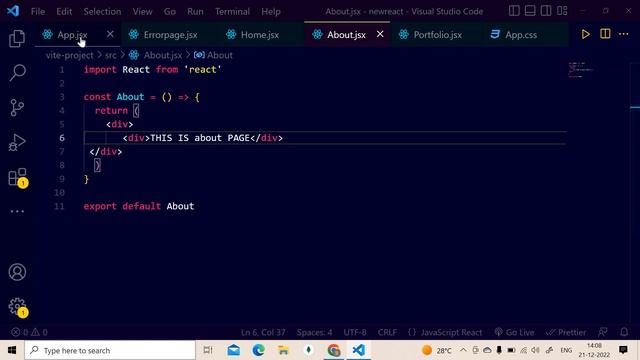The image size is (640, 360).
Task: Expand src breadcrumb folder
Action: [x=111, y=55]
